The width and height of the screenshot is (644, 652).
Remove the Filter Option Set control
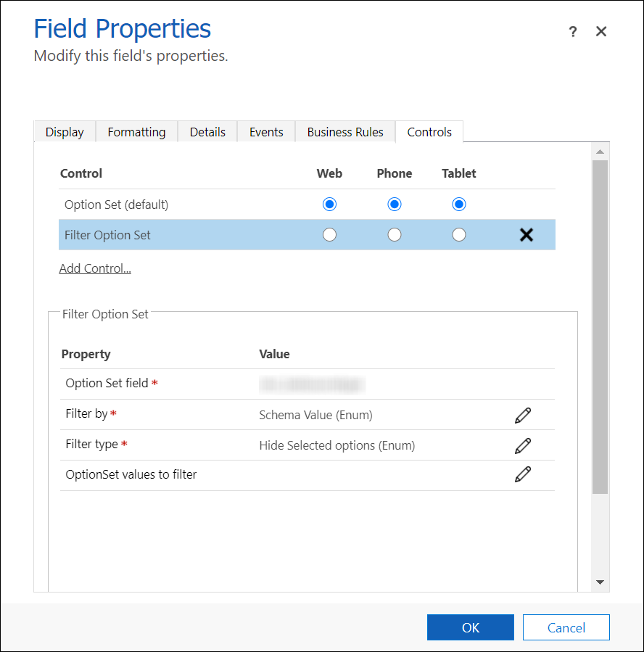527,235
